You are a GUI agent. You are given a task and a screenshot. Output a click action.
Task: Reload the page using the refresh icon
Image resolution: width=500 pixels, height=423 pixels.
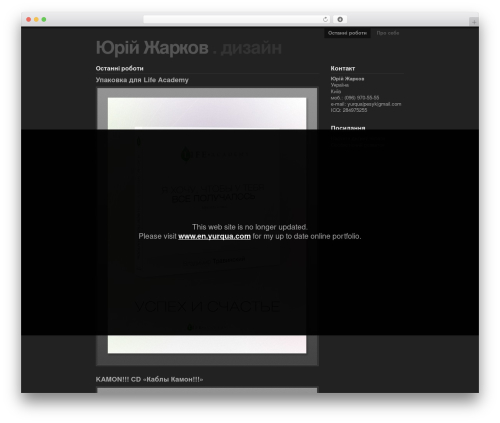pyautogui.click(x=325, y=20)
